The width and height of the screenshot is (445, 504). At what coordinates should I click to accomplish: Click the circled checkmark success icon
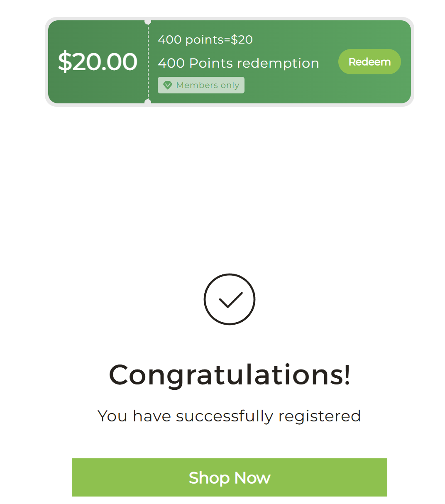(230, 299)
